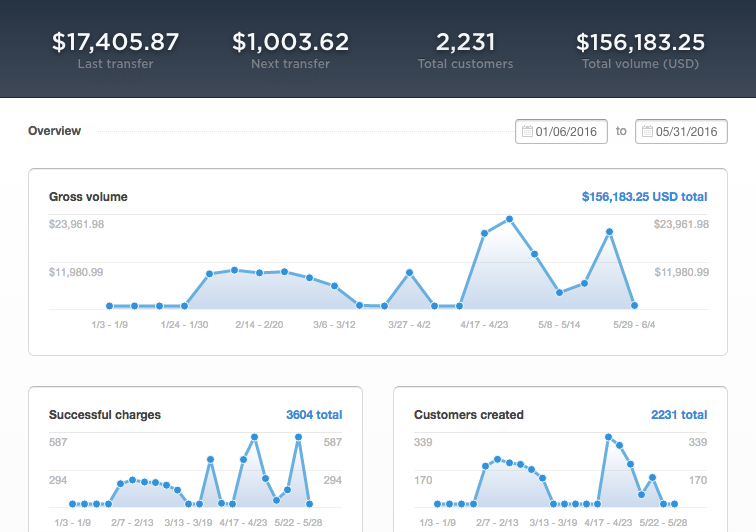Click the highest peak point in Gross volume chart
Viewport: 756px width, 532px height.
pos(510,219)
